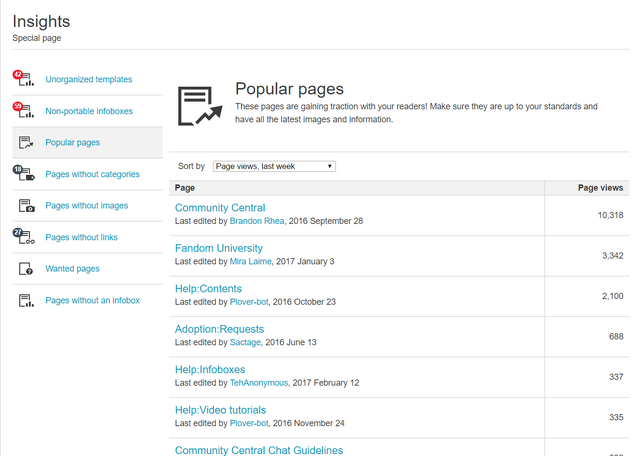Open the Help:Video tutorials page link
The image size is (640, 456).
click(220, 410)
